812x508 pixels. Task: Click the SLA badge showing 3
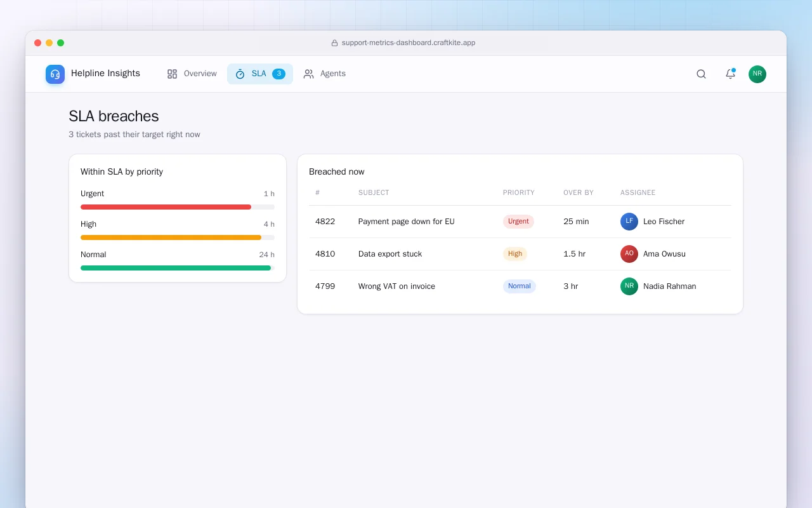click(278, 74)
